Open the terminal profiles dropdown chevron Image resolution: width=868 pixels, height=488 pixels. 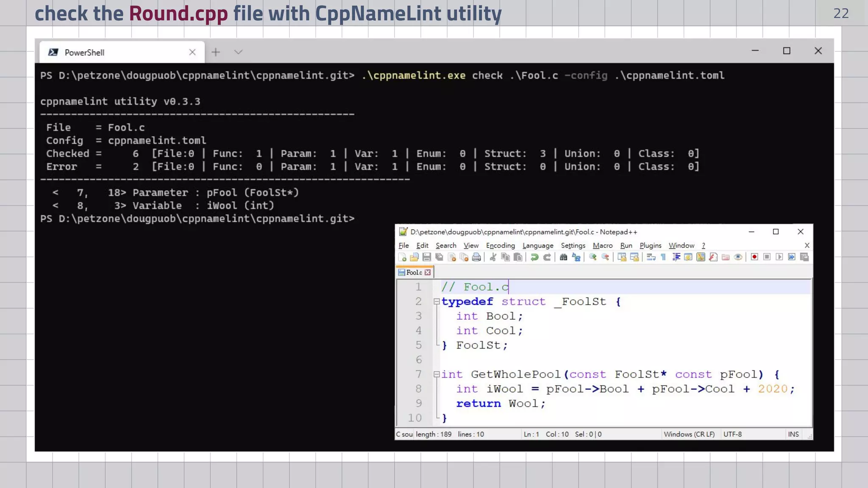(238, 52)
